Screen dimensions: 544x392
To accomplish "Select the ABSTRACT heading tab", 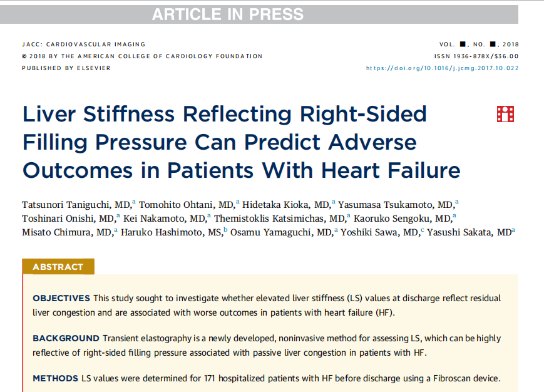I will coord(58,266).
